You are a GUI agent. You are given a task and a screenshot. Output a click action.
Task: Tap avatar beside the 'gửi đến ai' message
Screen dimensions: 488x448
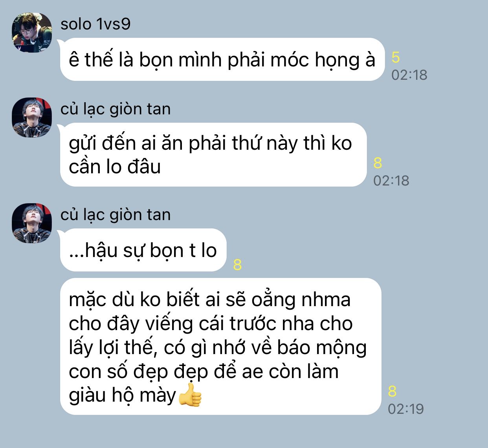[x=32, y=117]
